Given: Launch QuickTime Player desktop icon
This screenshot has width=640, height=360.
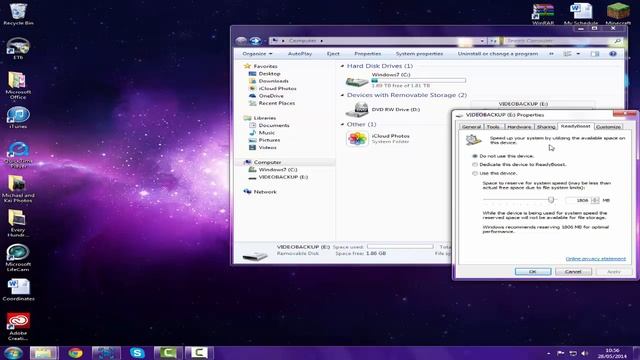Looking at the screenshot, I should coord(18,154).
